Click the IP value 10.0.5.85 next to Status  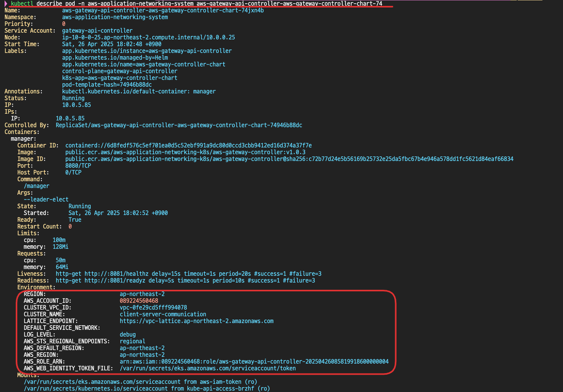tap(76, 105)
